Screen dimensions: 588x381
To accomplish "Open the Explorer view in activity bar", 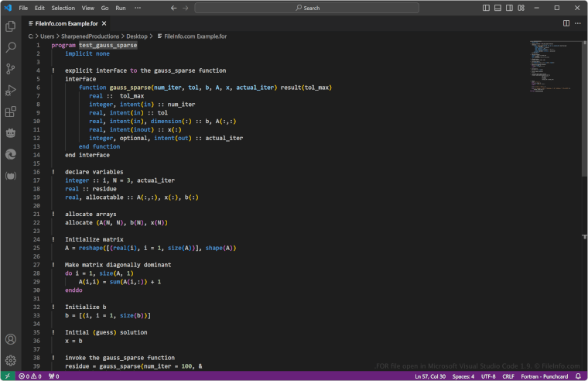I will [11, 26].
